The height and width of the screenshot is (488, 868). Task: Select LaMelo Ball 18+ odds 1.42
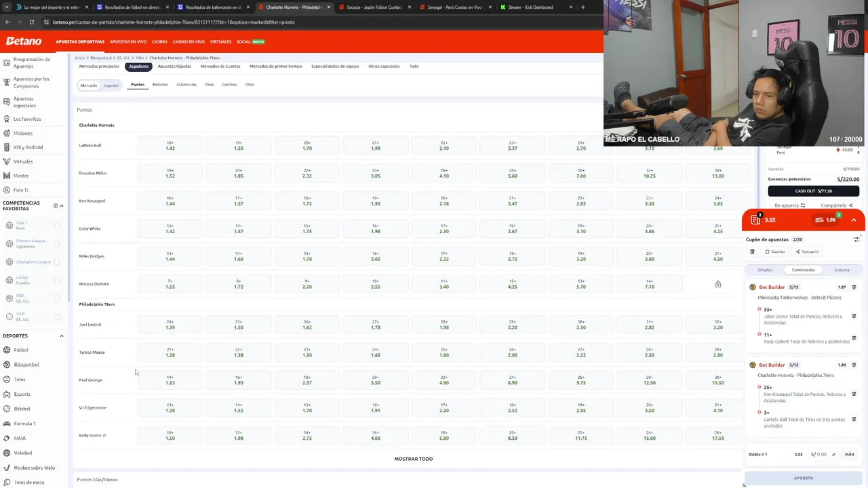170,146
